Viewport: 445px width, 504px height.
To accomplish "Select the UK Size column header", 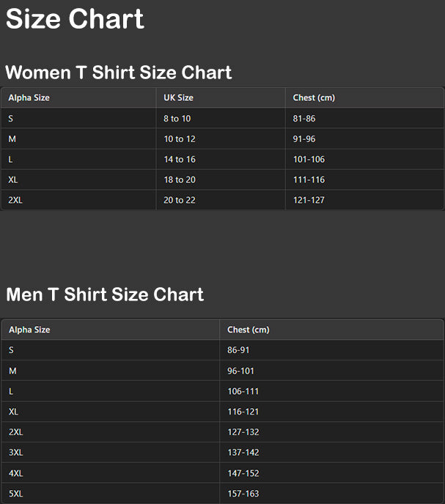I will point(178,97).
